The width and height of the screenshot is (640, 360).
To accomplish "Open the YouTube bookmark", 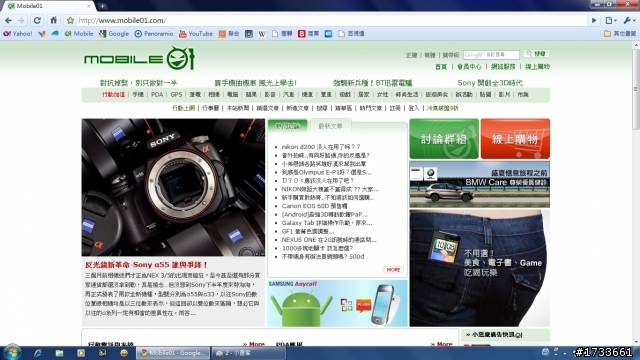I will click(196, 33).
